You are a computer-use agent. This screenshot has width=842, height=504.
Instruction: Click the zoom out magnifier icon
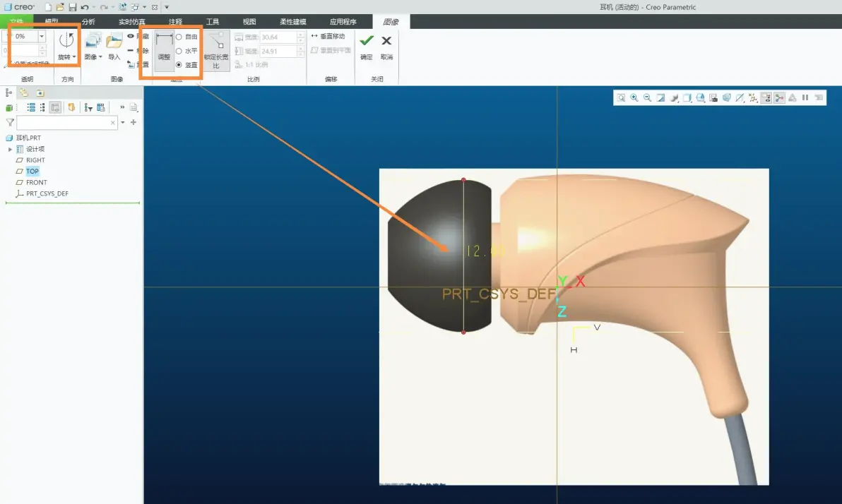click(x=648, y=97)
